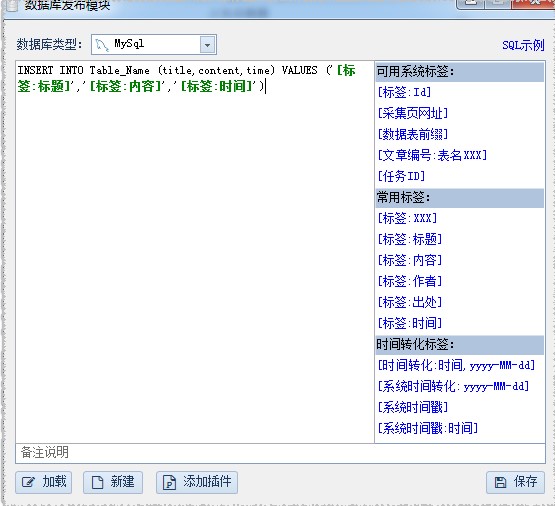Click the edit icon on 加载 button
555x506 pixels.
[28, 482]
